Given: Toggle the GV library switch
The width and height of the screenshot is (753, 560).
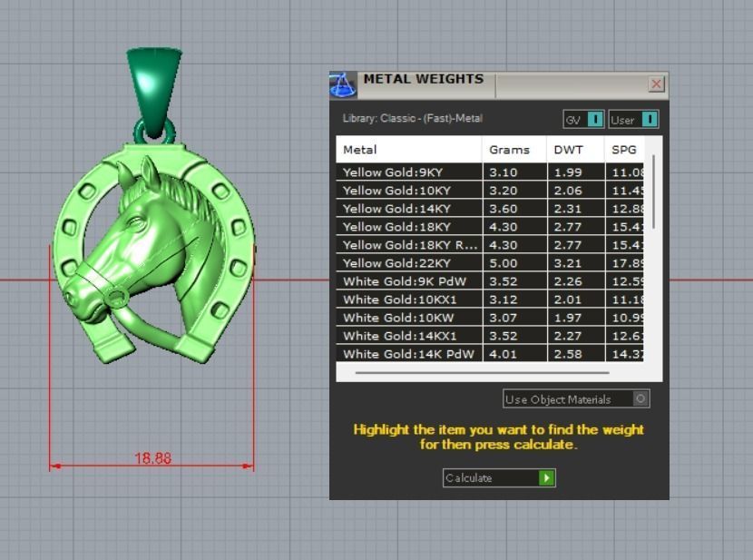Looking at the screenshot, I should (583, 119).
